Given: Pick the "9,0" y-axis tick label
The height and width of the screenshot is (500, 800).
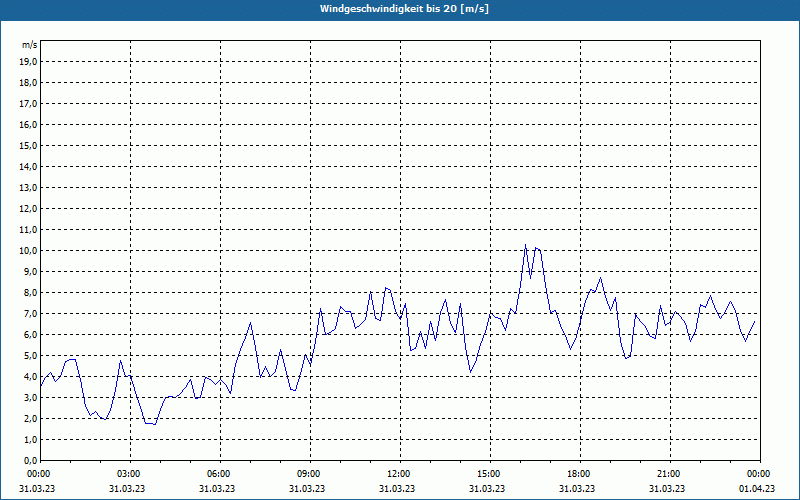Looking at the screenshot, I should tap(30, 271).
